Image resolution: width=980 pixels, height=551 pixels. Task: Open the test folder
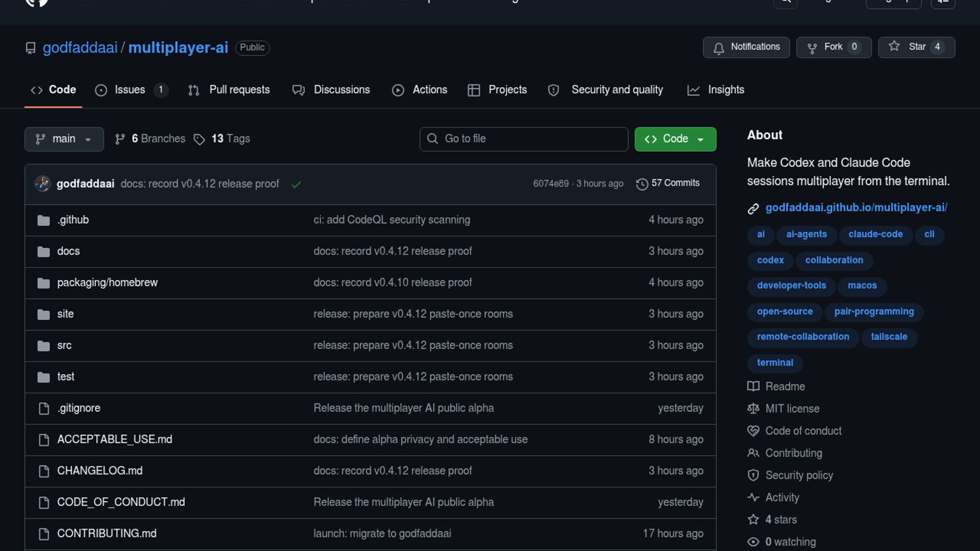pos(66,377)
